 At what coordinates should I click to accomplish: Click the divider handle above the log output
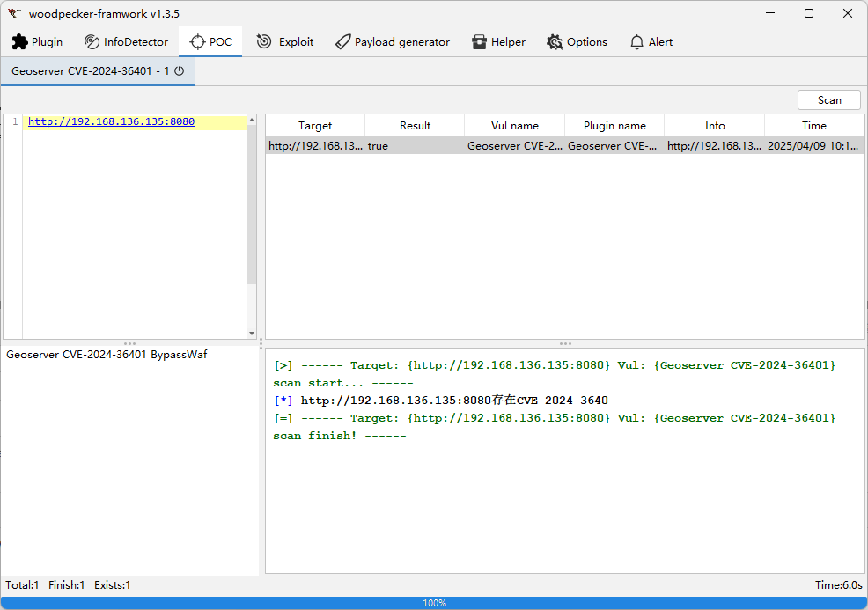[565, 344]
